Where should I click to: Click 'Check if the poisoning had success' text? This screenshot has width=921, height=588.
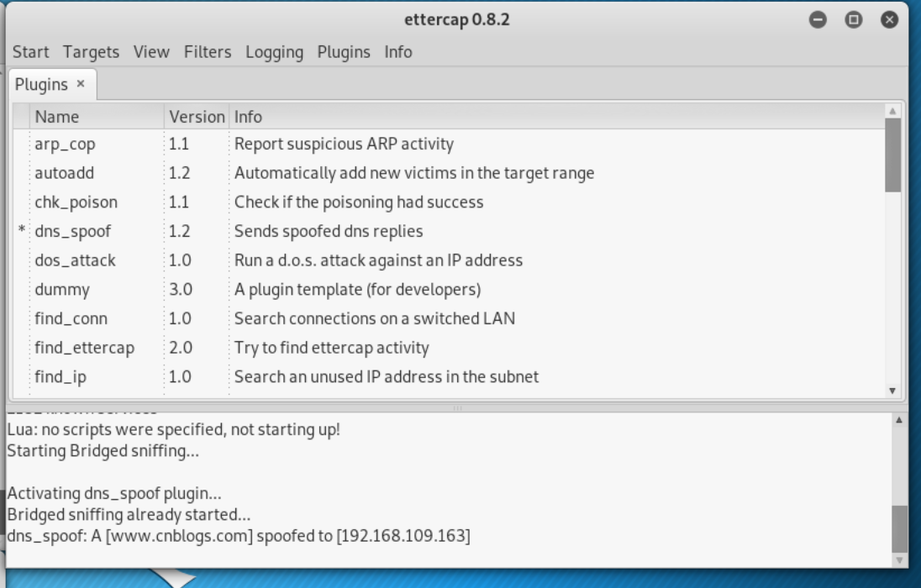tap(358, 202)
